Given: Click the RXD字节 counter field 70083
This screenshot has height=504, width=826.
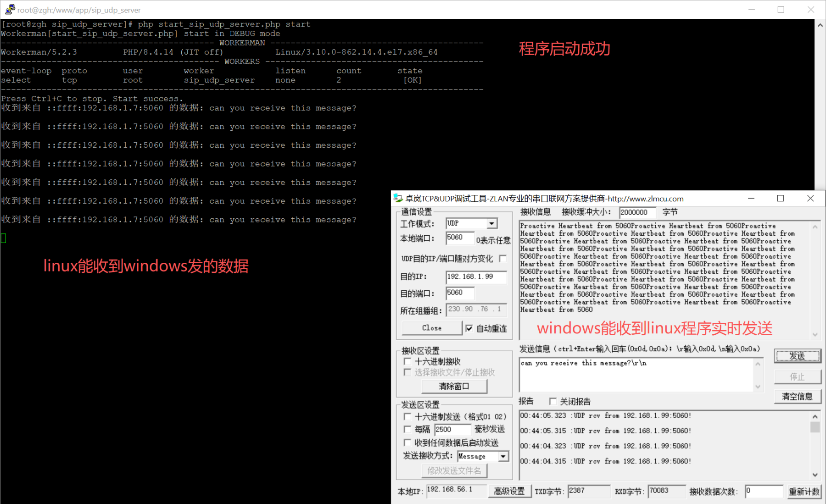Looking at the screenshot, I should click(x=667, y=491).
